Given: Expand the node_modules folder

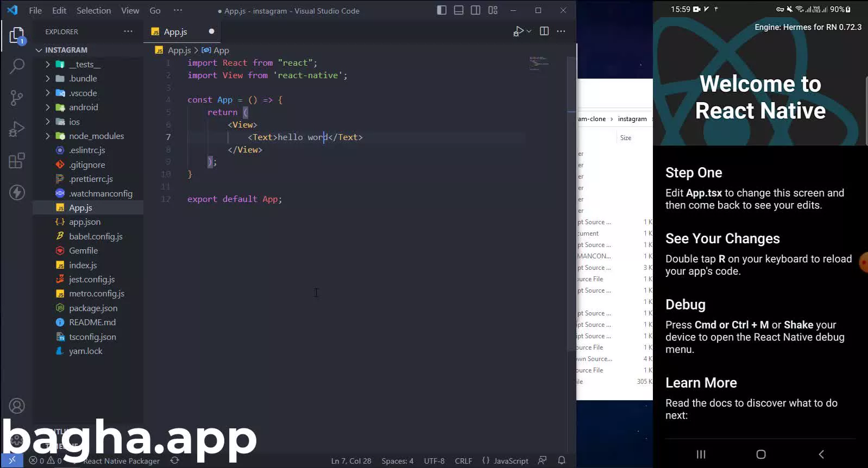Looking at the screenshot, I should [x=88, y=136].
